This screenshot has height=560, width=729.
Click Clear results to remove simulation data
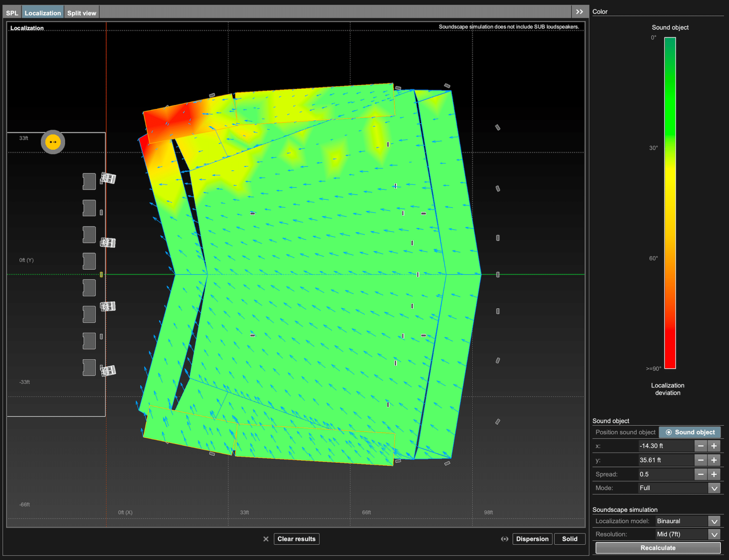pyautogui.click(x=297, y=539)
